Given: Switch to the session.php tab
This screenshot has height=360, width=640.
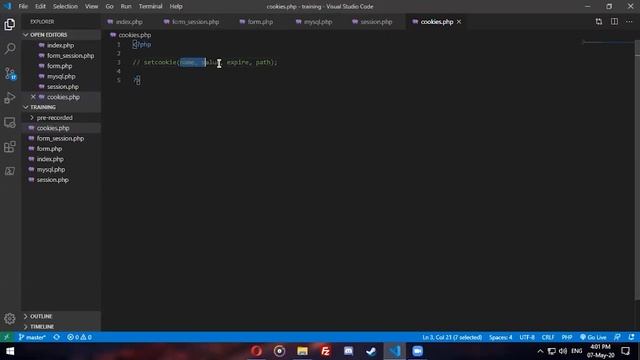Looking at the screenshot, I should tap(376, 22).
